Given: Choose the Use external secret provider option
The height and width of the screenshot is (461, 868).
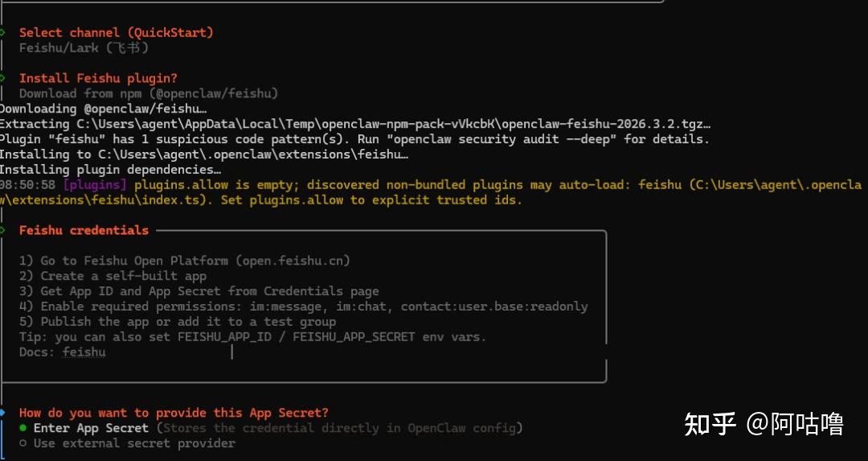Looking at the screenshot, I should click(133, 443).
